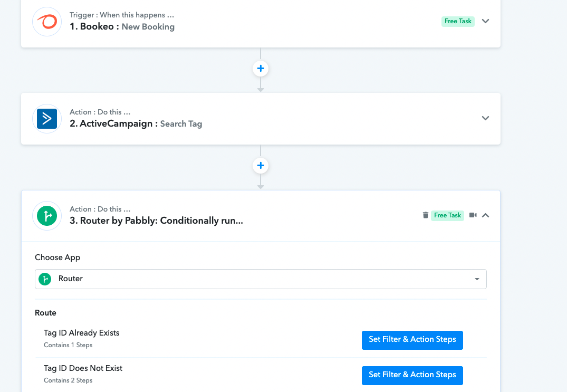Click the 'Tag ID Already Exists' route name
This screenshot has width=567, height=392.
tap(81, 333)
